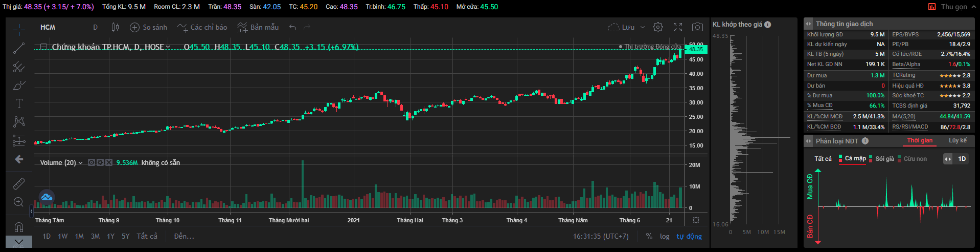
Task: Set chart range to 3M
Action: click(95, 236)
